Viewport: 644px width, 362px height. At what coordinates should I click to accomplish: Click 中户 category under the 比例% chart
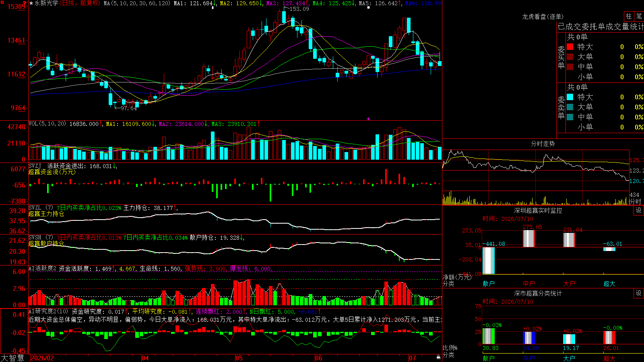point(529,358)
